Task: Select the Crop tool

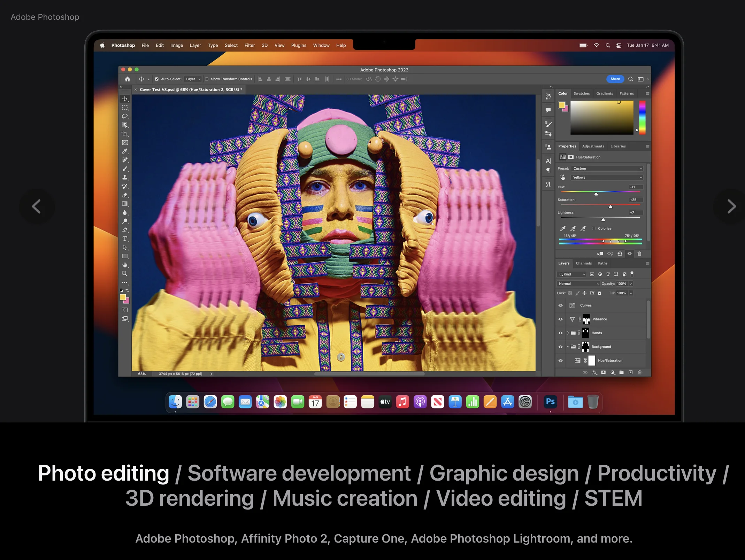Action: tap(124, 134)
